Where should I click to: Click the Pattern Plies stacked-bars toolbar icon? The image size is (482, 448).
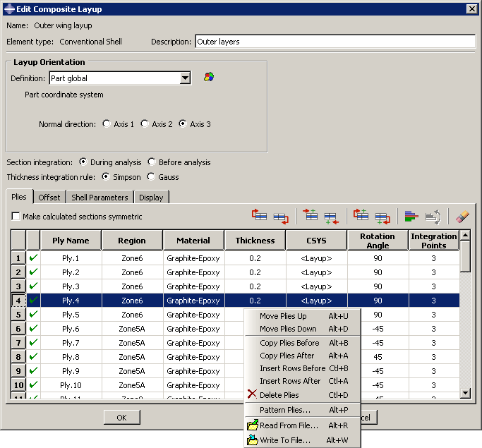coord(411,217)
